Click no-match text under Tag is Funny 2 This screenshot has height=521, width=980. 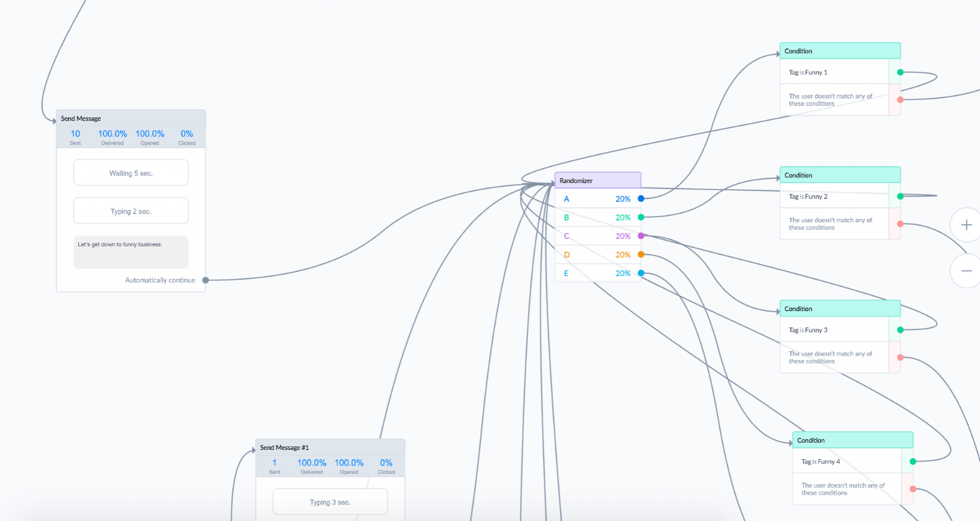(831, 224)
